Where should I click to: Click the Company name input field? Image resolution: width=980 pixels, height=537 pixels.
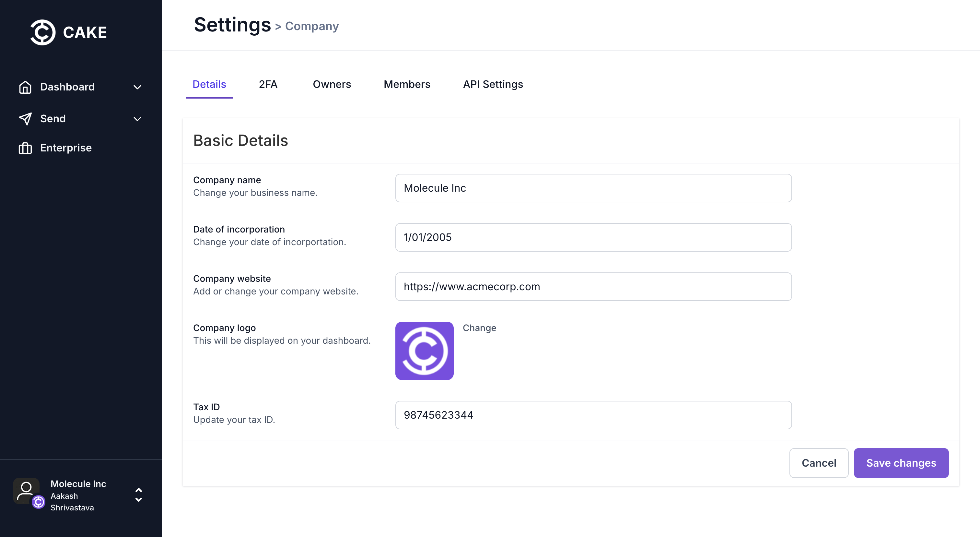coord(593,188)
